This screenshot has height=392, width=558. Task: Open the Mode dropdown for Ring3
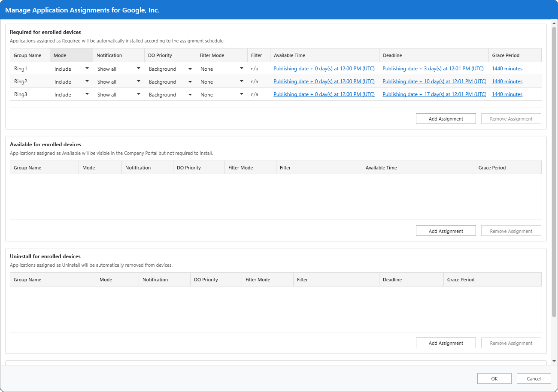(x=86, y=94)
